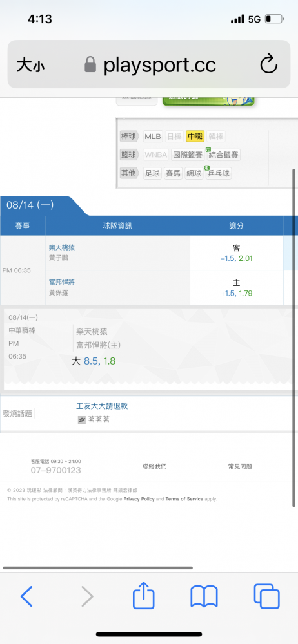
Task: Choose the 足球 category
Action: tap(152, 173)
